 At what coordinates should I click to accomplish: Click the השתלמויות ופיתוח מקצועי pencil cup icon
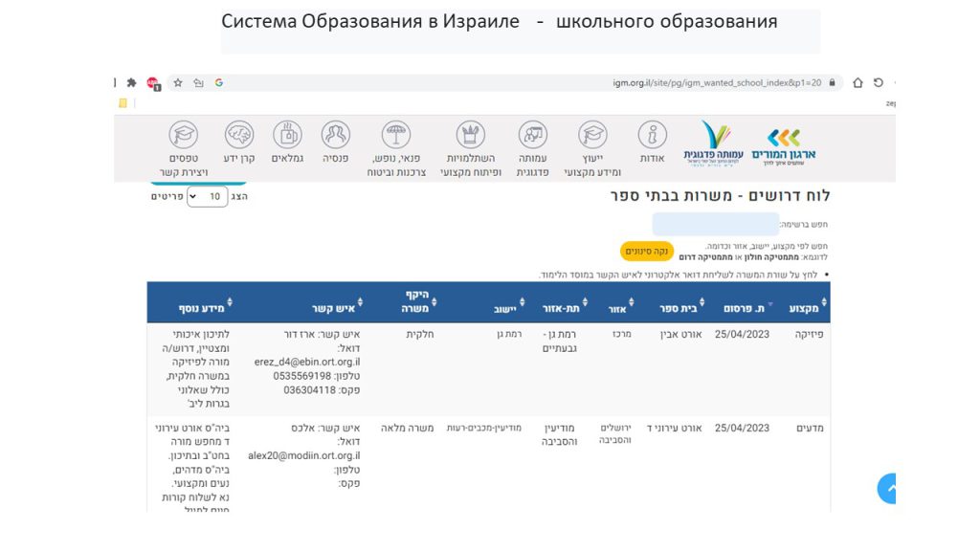(x=470, y=136)
